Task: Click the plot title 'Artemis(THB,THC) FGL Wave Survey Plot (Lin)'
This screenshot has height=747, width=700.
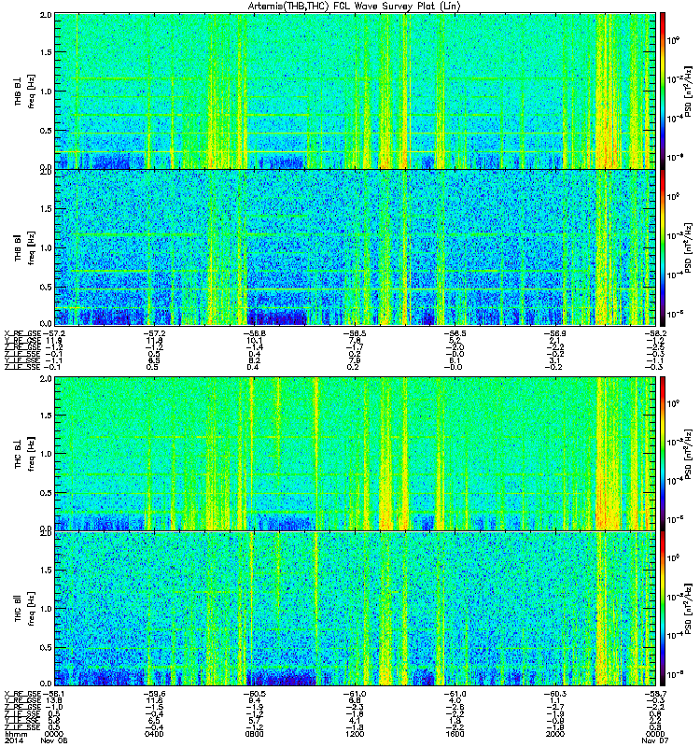Action: [x=354, y=7]
